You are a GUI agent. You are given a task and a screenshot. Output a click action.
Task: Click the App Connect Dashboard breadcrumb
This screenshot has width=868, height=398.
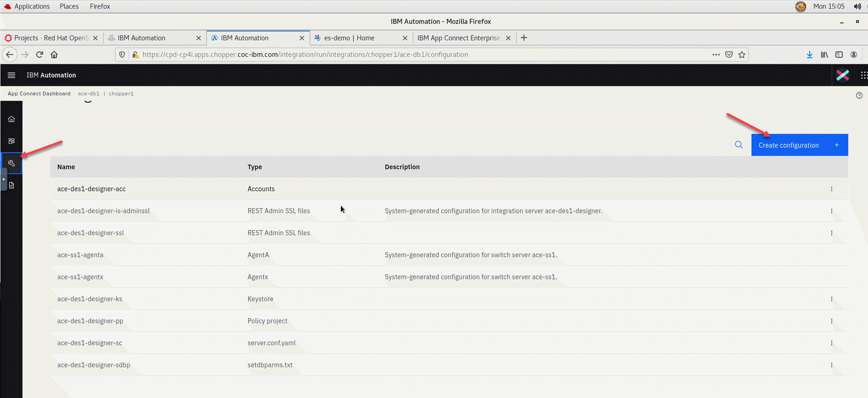point(39,94)
